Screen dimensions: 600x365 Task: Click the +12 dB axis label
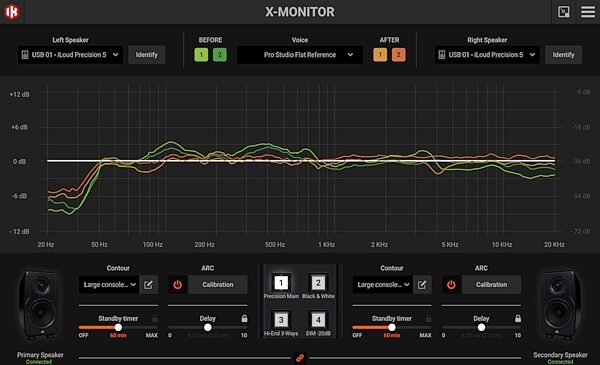pyautogui.click(x=20, y=95)
